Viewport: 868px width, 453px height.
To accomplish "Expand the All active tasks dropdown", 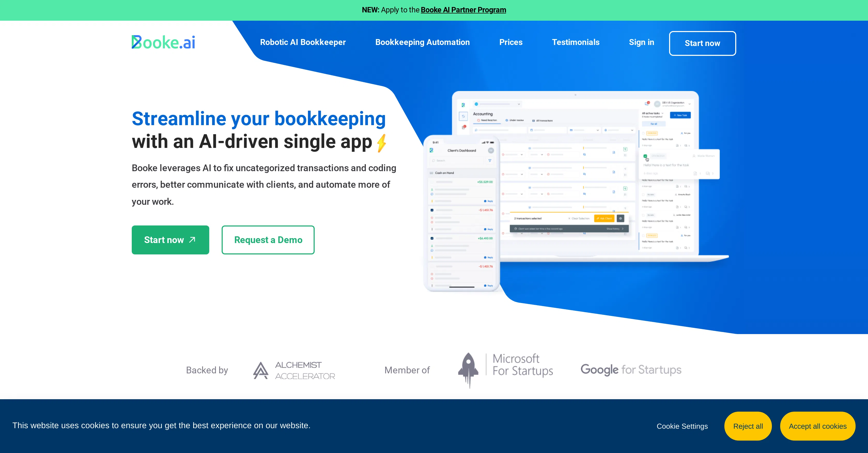I will [663, 113].
